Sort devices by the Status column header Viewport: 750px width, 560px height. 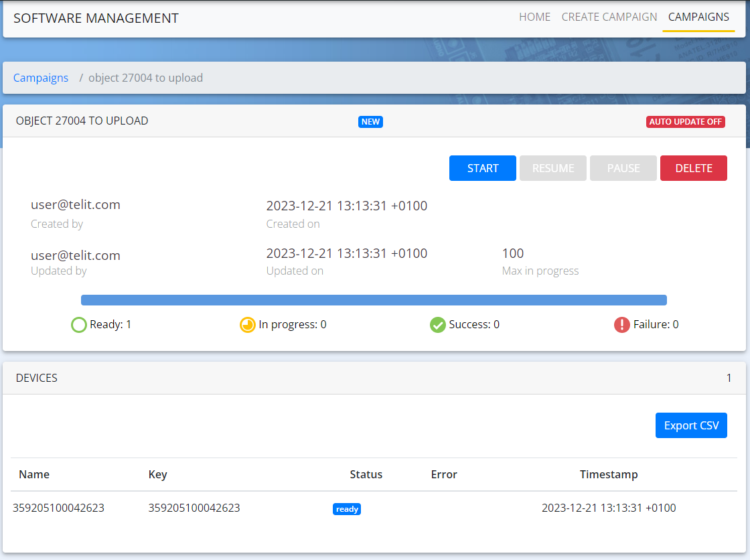pos(366,474)
